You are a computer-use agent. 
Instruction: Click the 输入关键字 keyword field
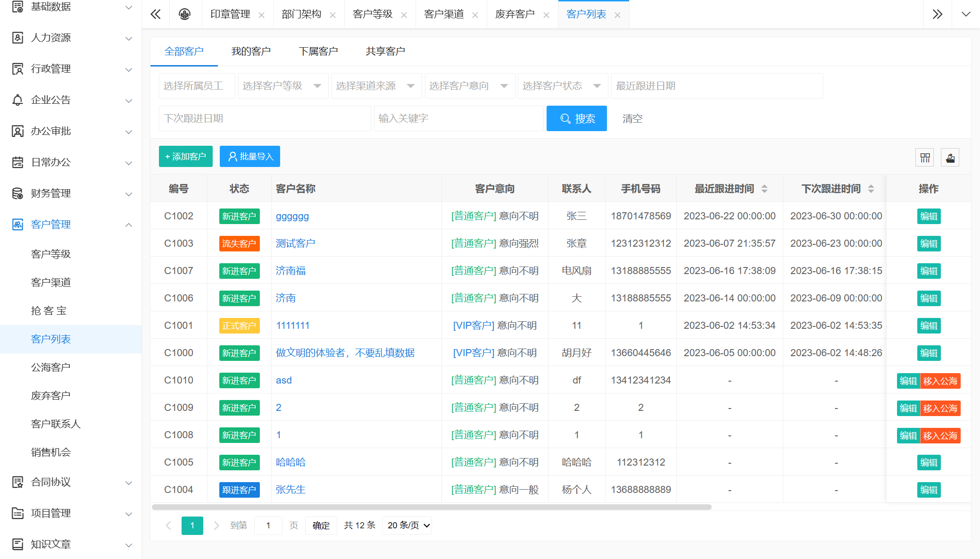tap(458, 118)
